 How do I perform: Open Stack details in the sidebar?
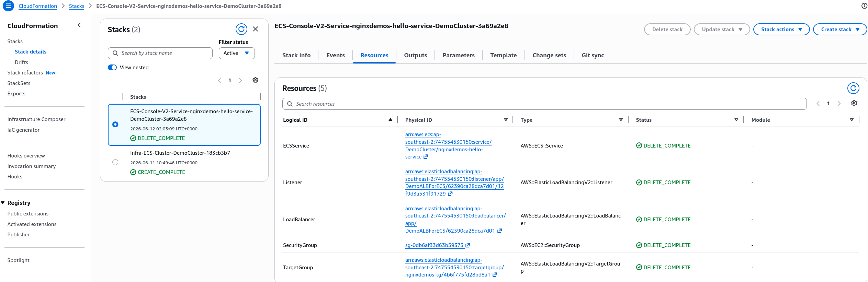[x=31, y=52]
